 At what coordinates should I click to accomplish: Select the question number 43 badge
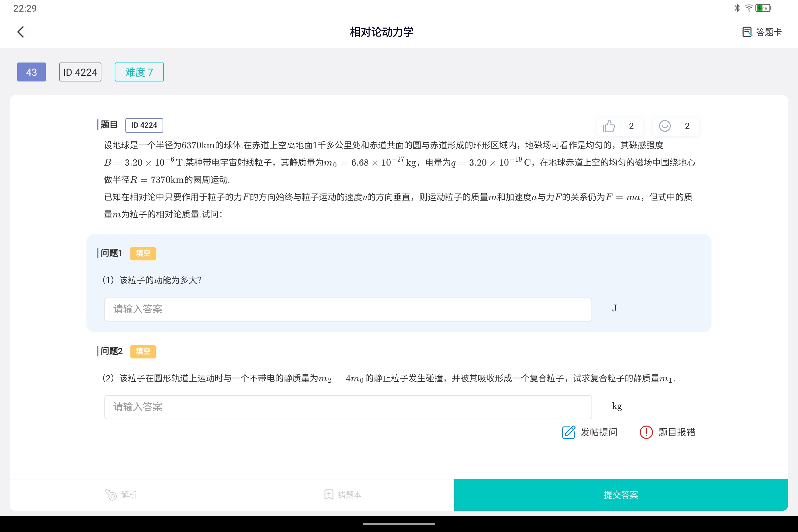[31, 72]
